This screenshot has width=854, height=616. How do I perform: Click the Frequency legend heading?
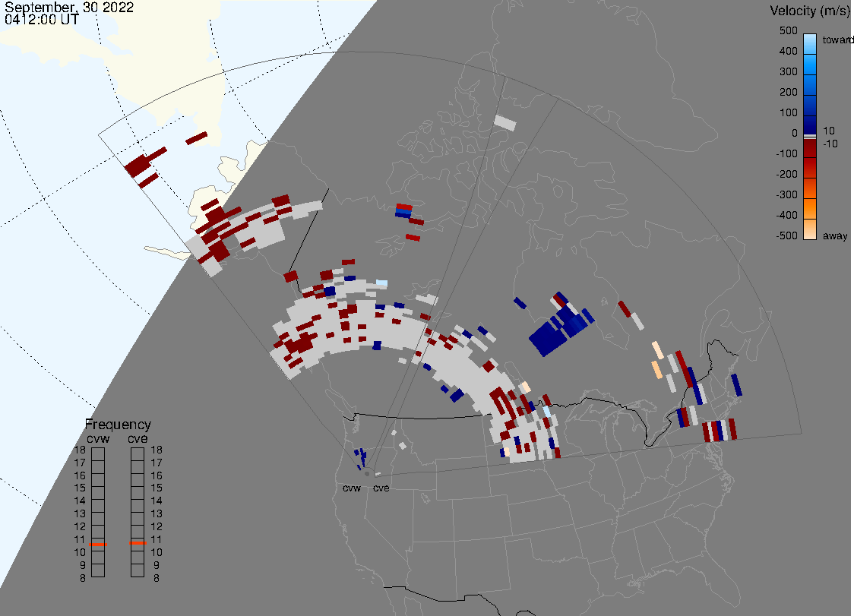(118, 425)
